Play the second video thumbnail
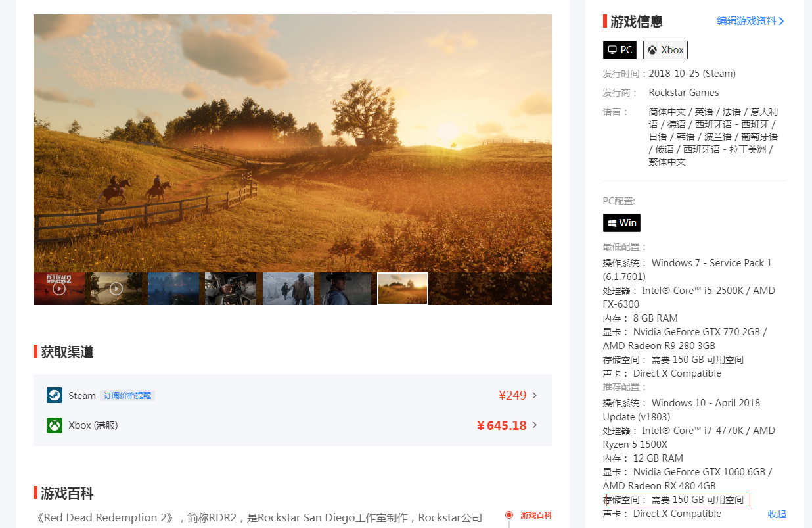 pos(116,289)
